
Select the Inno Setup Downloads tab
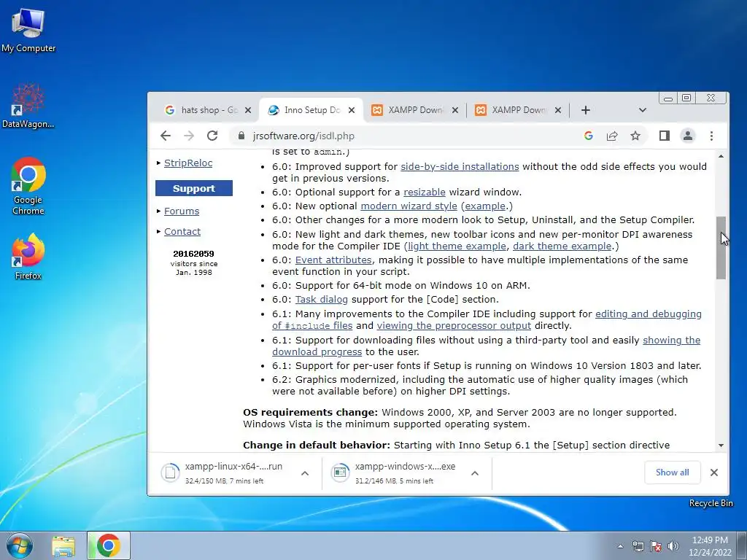[311, 110]
